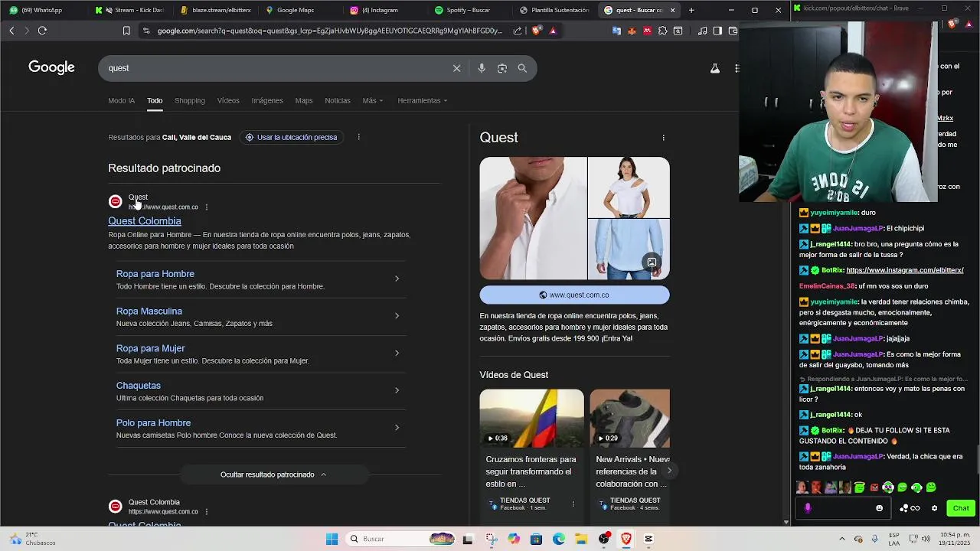
Task: Collapse sponsored result with Ocultar resultado patrocinado
Action: pyautogui.click(x=273, y=474)
